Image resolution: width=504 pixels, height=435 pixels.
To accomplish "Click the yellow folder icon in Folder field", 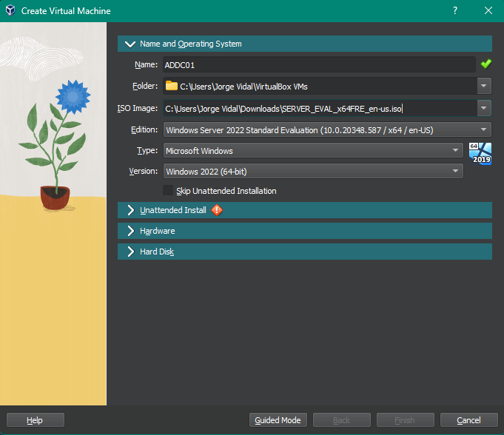I will coord(171,86).
